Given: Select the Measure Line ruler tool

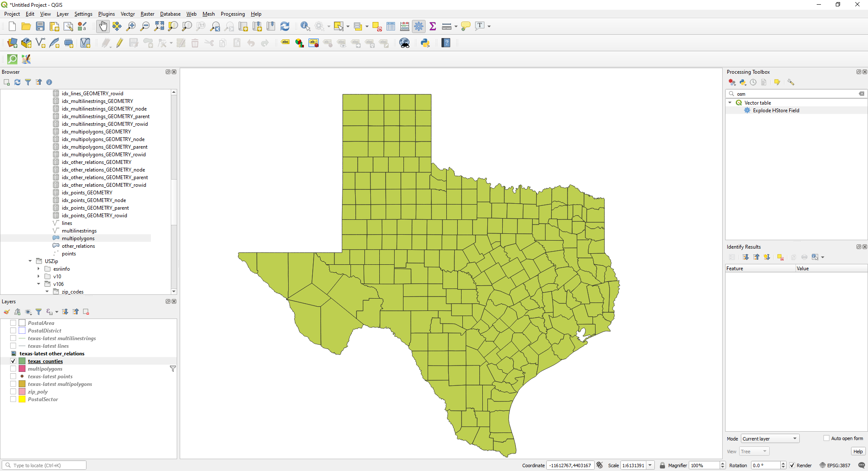Looking at the screenshot, I should coord(446,26).
